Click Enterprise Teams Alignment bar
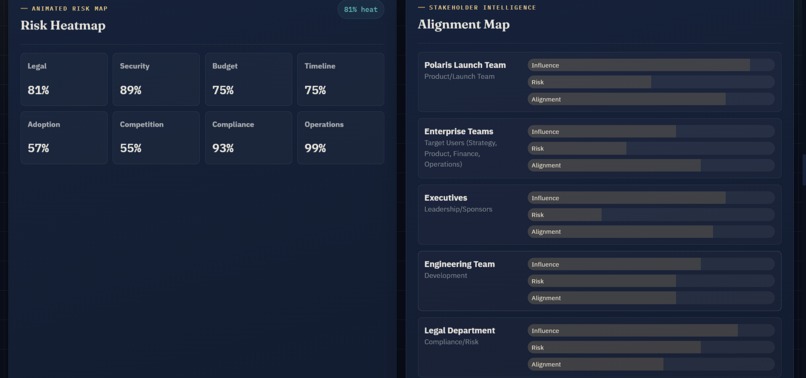Screen dimensions: 806x378 pos(651,166)
